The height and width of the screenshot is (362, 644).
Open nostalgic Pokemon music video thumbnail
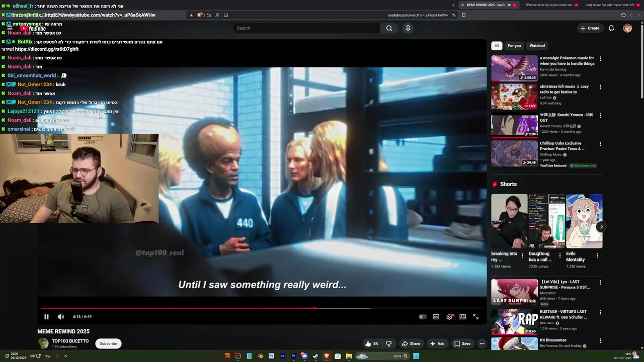coord(514,68)
